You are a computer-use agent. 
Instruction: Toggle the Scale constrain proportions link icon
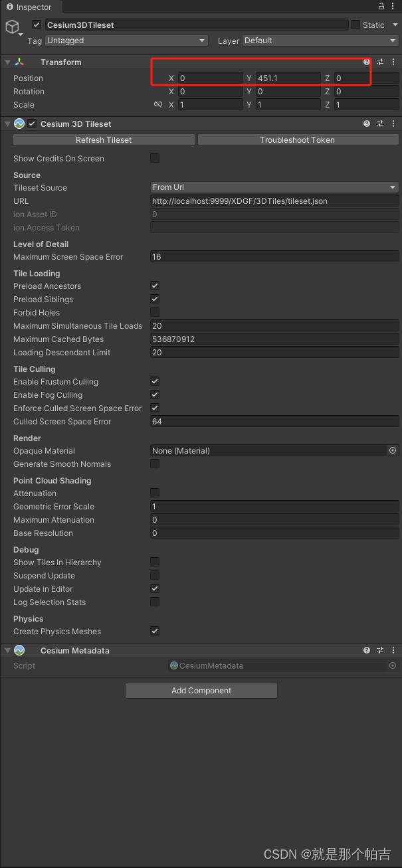(x=157, y=105)
